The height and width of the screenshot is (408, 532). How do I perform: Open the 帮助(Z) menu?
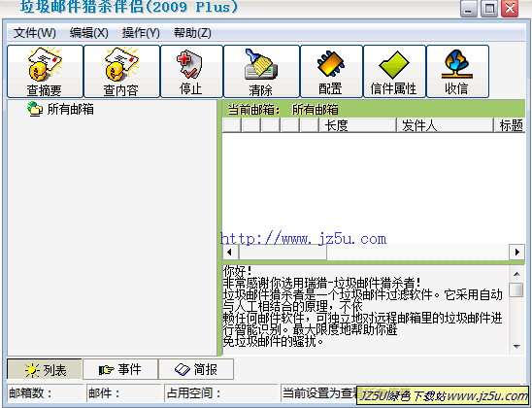(192, 33)
